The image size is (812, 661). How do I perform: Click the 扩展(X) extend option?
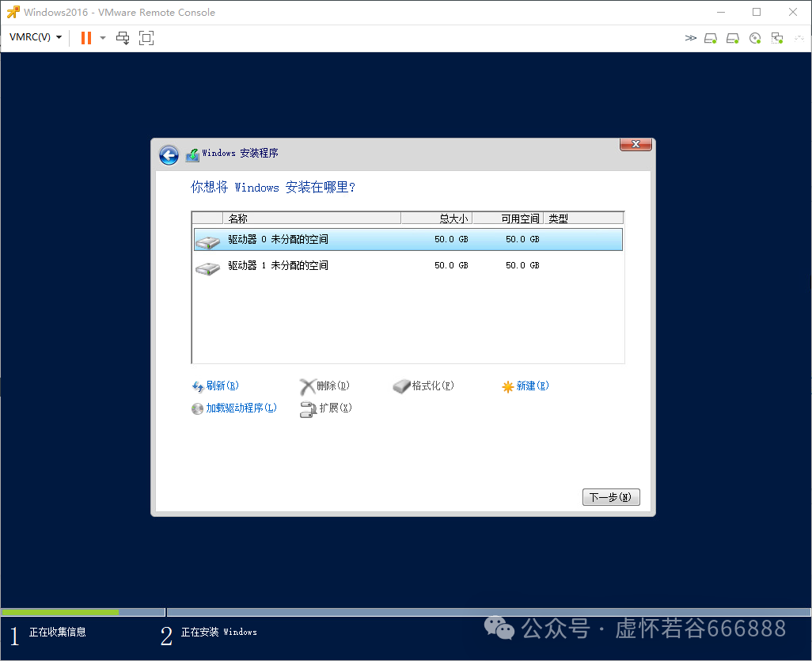[335, 408]
